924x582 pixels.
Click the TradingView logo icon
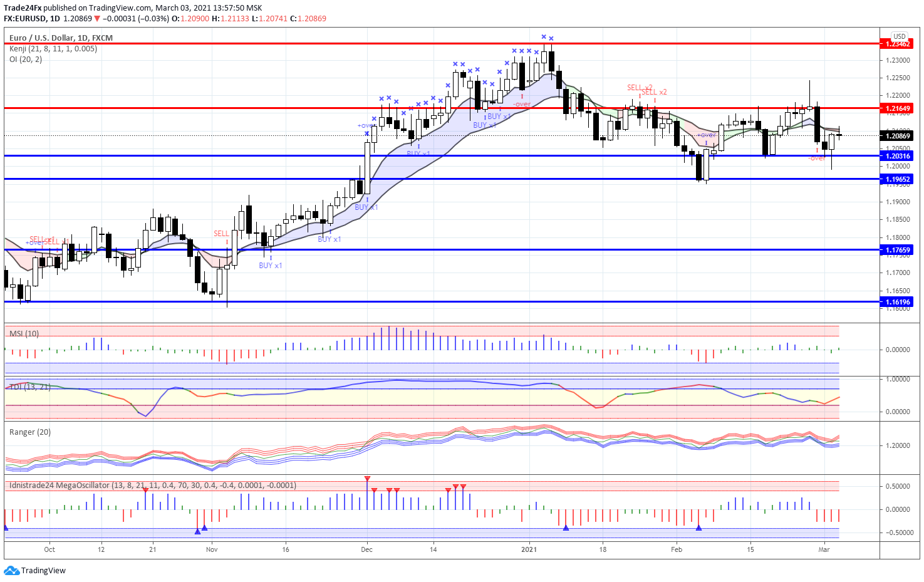coord(11,570)
